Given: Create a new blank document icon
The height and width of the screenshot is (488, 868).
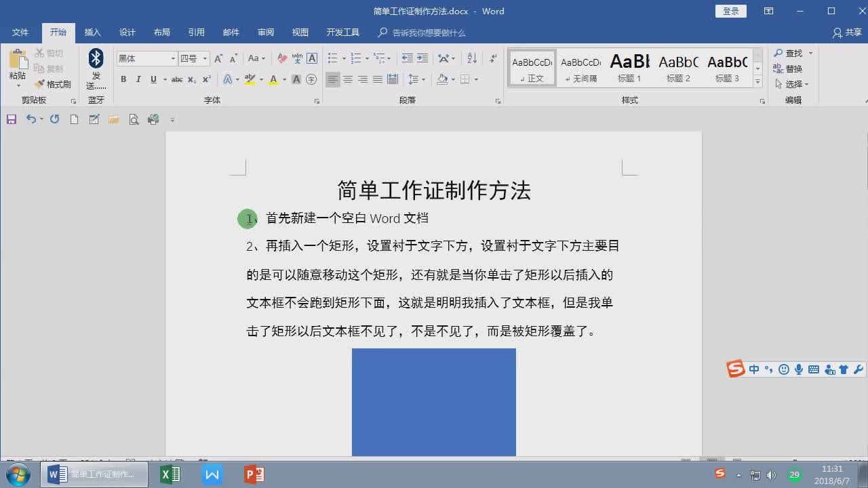Looking at the screenshot, I should coord(74,119).
